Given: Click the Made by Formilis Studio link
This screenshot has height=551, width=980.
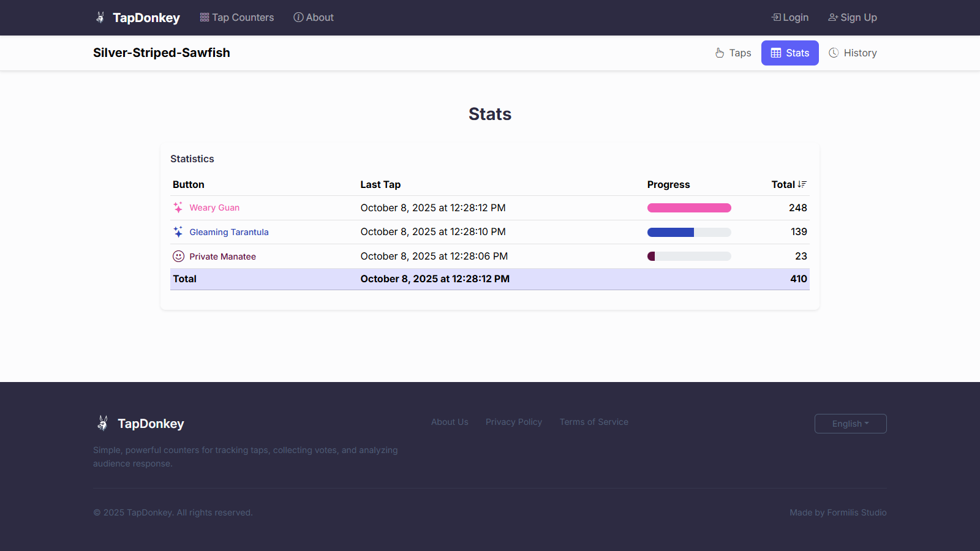Looking at the screenshot, I should click(838, 512).
